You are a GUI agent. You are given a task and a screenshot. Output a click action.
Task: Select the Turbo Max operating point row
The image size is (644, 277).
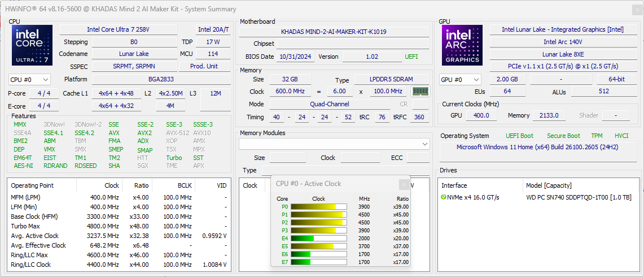point(119,226)
